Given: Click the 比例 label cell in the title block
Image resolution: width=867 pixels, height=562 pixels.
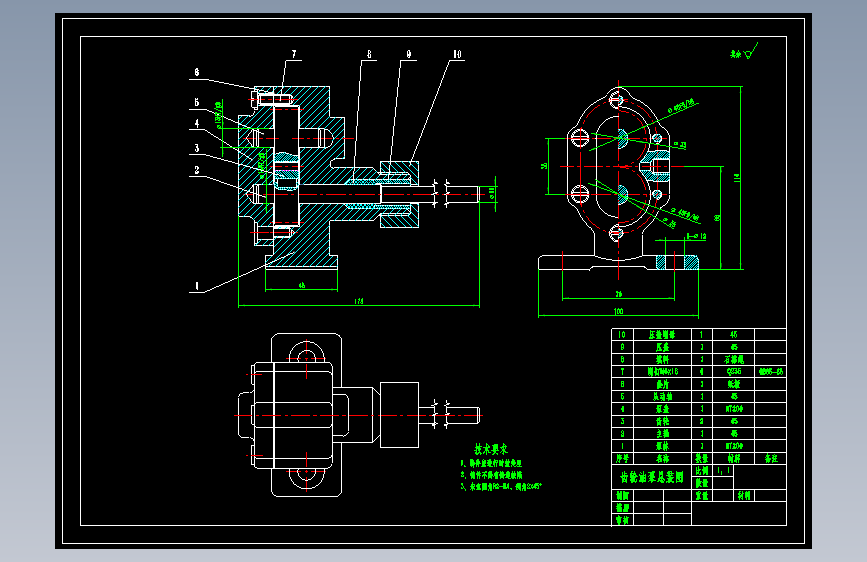Looking at the screenshot, I should [x=702, y=471].
